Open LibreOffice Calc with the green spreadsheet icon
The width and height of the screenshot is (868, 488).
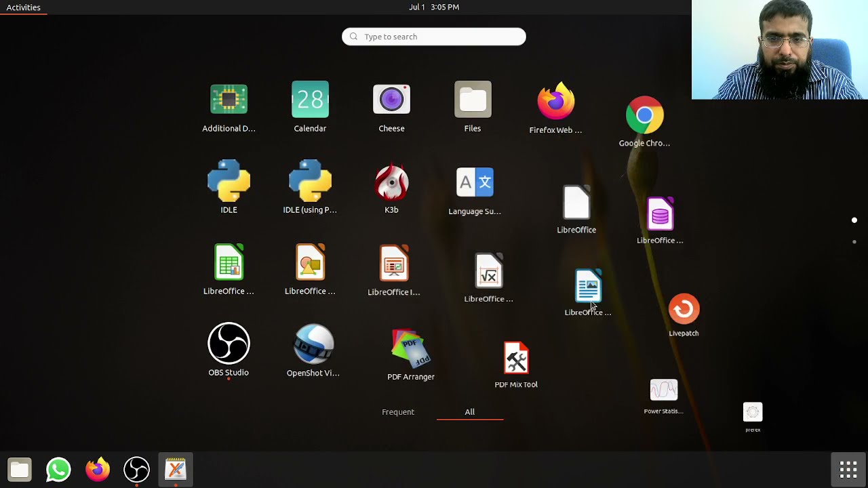coord(229,262)
